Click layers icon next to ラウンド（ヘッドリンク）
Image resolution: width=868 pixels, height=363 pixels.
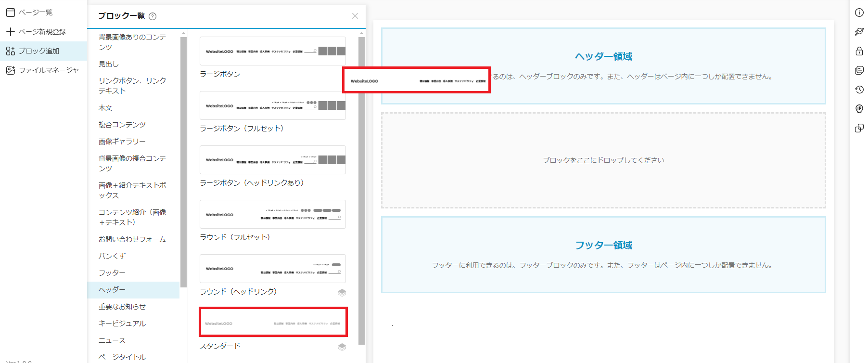[x=342, y=292]
